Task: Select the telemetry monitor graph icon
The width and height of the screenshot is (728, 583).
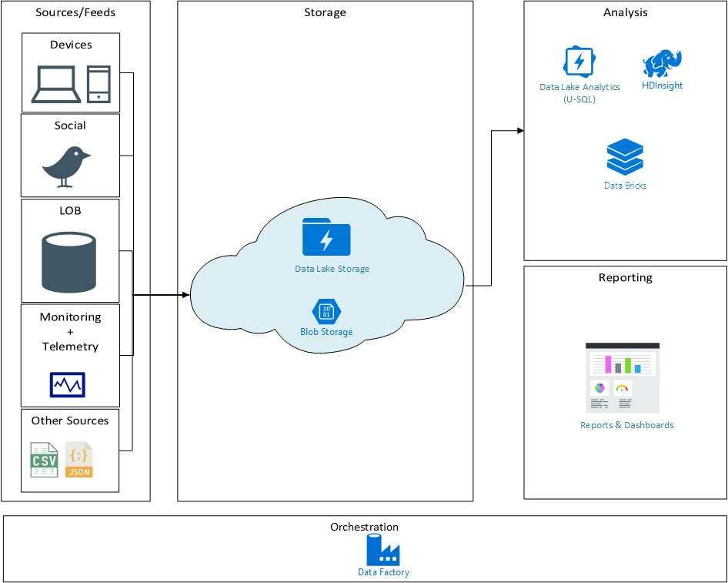Action: [x=68, y=384]
